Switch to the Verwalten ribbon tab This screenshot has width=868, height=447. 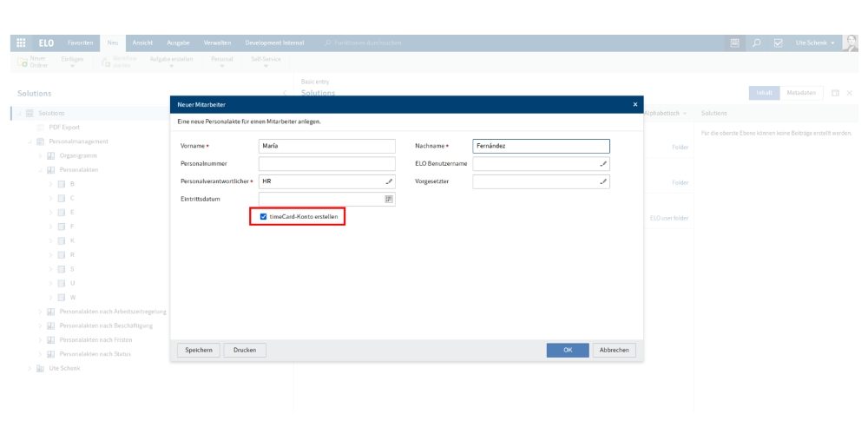(x=218, y=43)
